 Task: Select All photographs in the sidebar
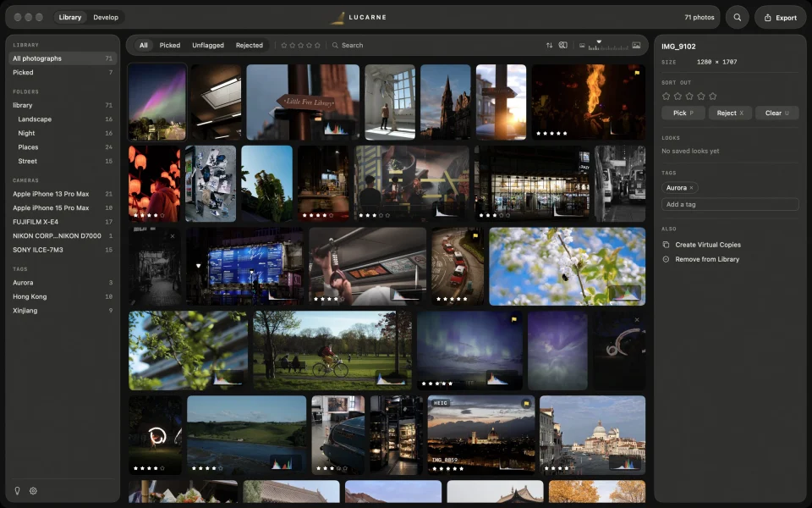click(x=63, y=58)
